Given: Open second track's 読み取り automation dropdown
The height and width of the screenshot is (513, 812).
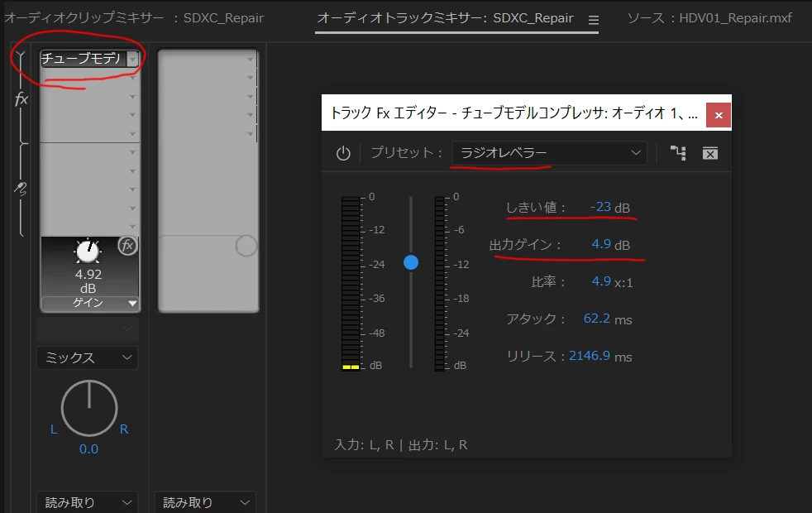Looking at the screenshot, I should 205,502.
